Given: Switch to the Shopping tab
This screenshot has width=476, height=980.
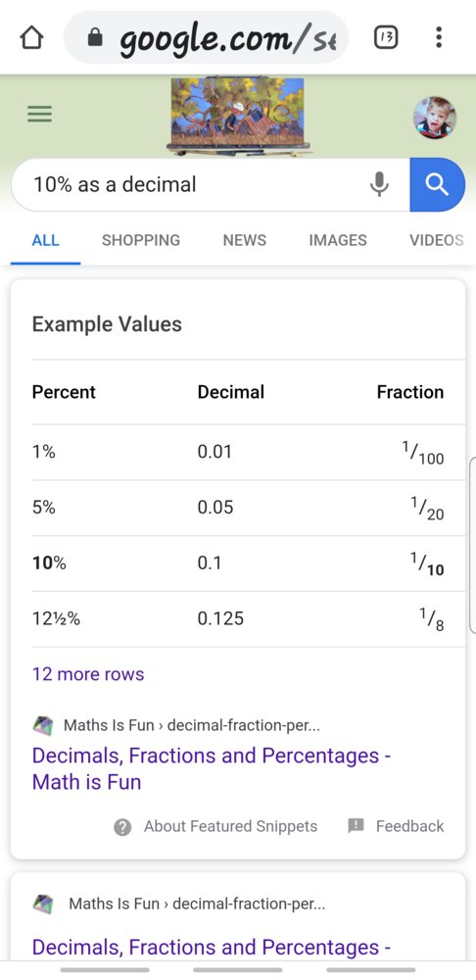Looking at the screenshot, I should 141,240.
